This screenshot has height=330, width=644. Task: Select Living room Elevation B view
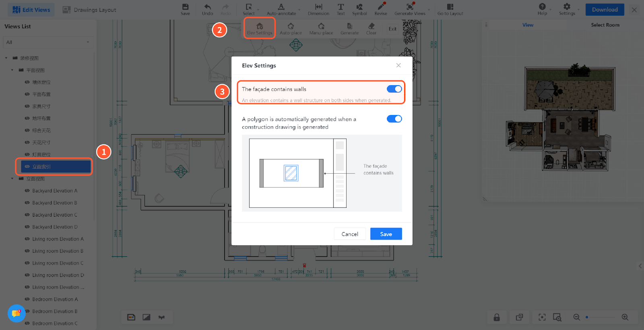tap(58, 251)
